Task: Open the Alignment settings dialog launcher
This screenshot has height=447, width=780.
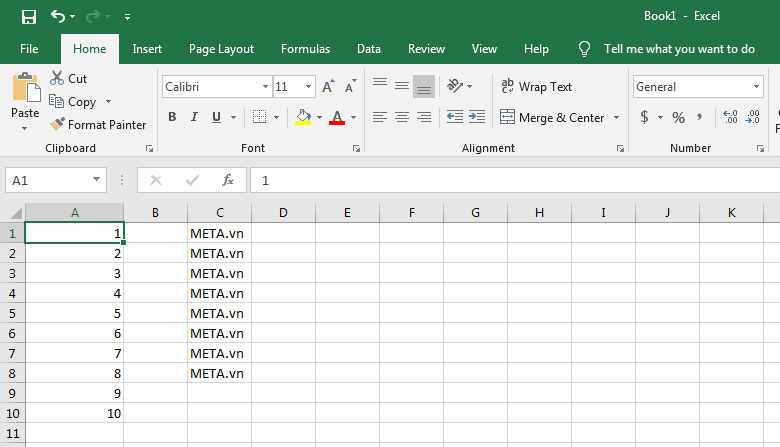Action: [x=620, y=148]
